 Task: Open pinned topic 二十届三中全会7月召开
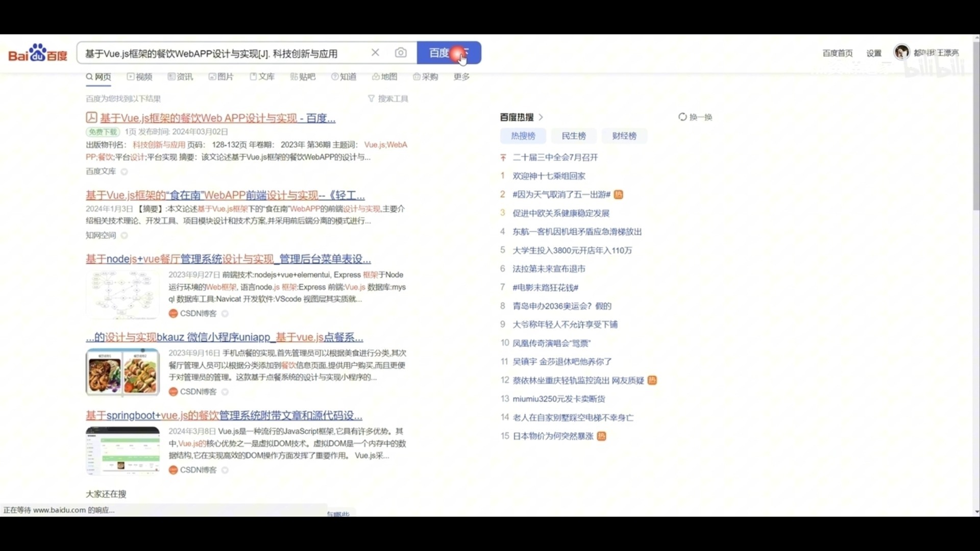click(x=555, y=158)
